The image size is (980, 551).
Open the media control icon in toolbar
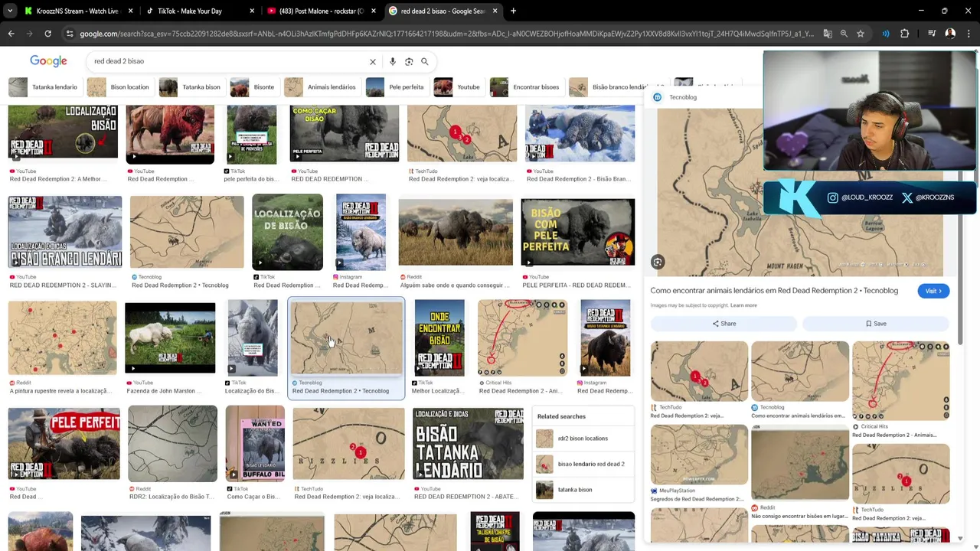click(x=932, y=34)
